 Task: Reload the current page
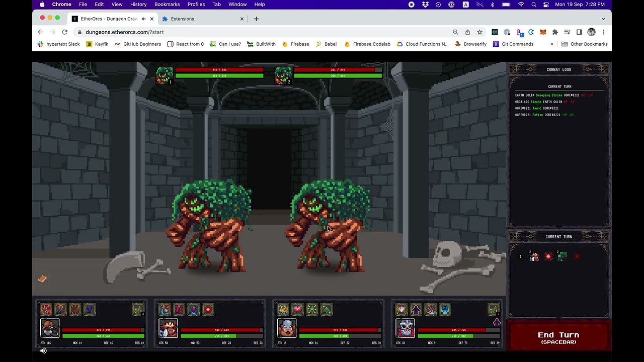[64, 32]
